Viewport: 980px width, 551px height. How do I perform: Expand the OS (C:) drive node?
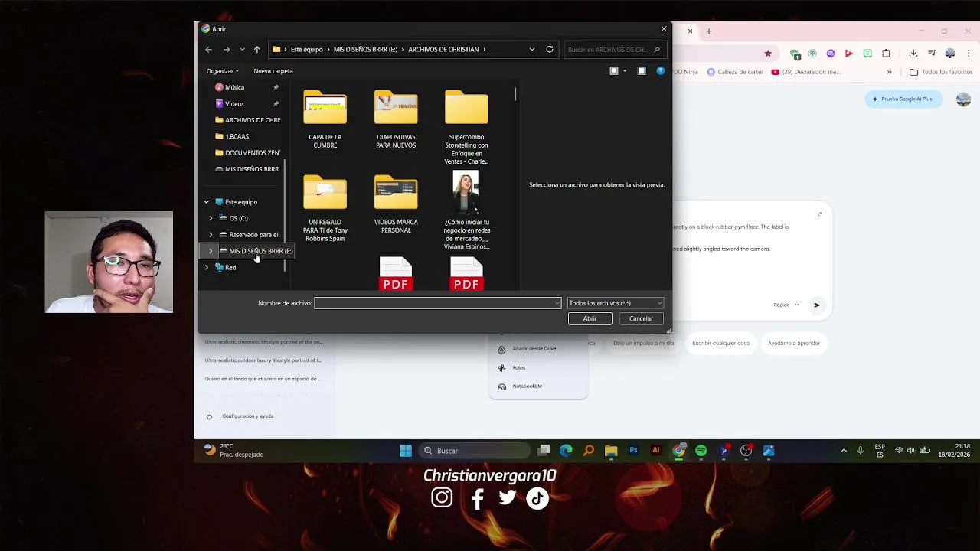pos(211,218)
